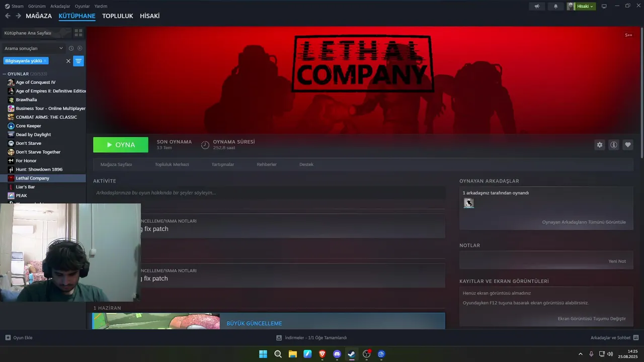
Task: Go to MAĞAZA tab
Action: click(39, 16)
